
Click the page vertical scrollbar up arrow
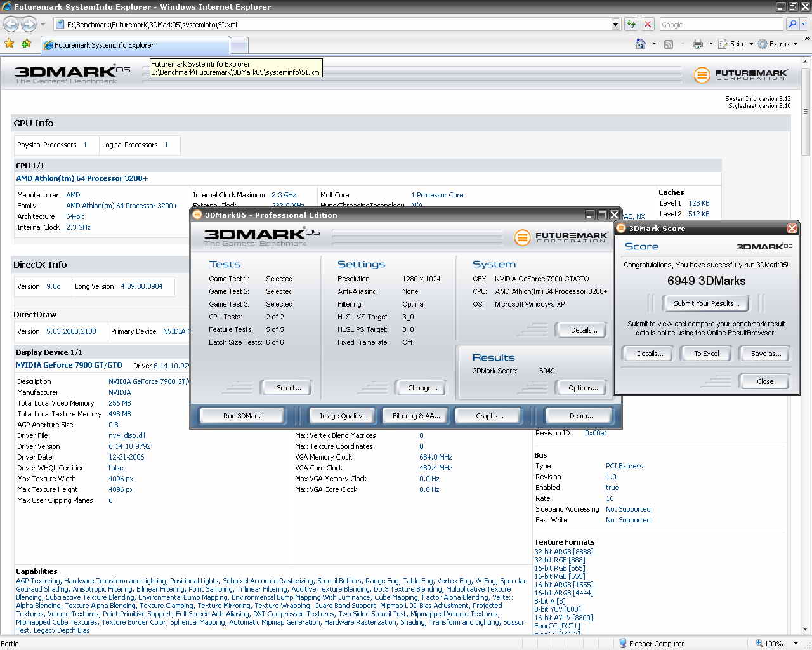coord(806,61)
